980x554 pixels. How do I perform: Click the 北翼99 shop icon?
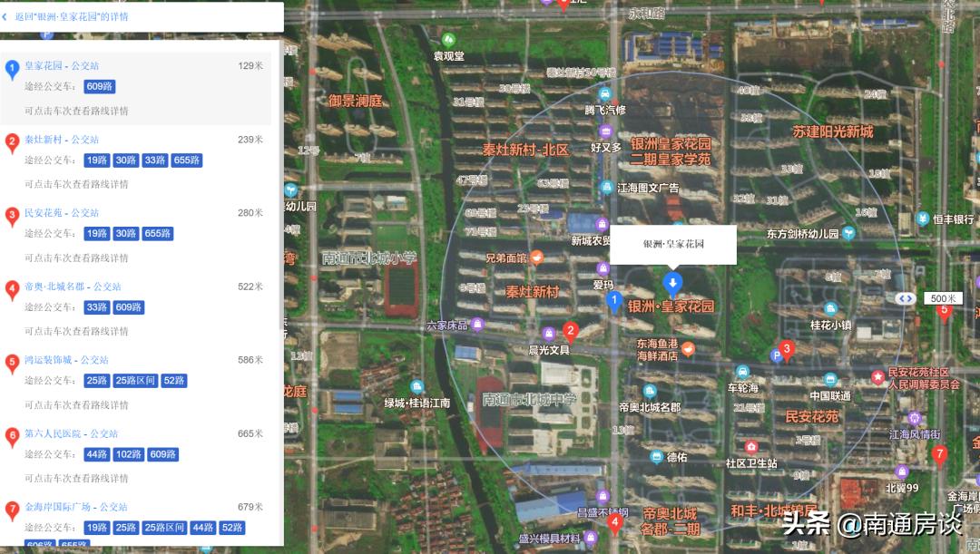click(x=901, y=471)
